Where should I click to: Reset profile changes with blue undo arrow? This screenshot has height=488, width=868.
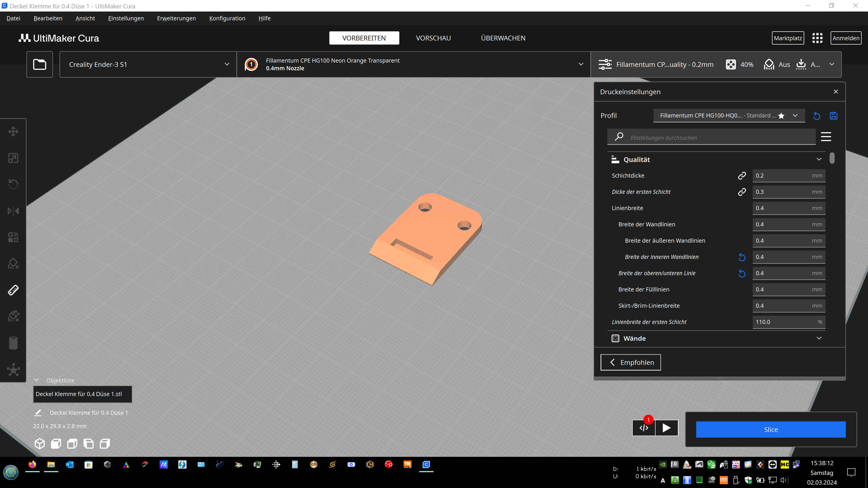click(x=817, y=116)
